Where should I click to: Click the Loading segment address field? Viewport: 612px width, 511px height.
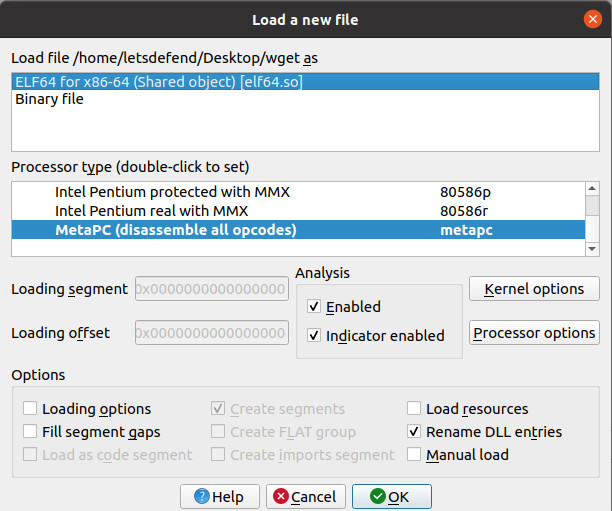[x=211, y=289]
